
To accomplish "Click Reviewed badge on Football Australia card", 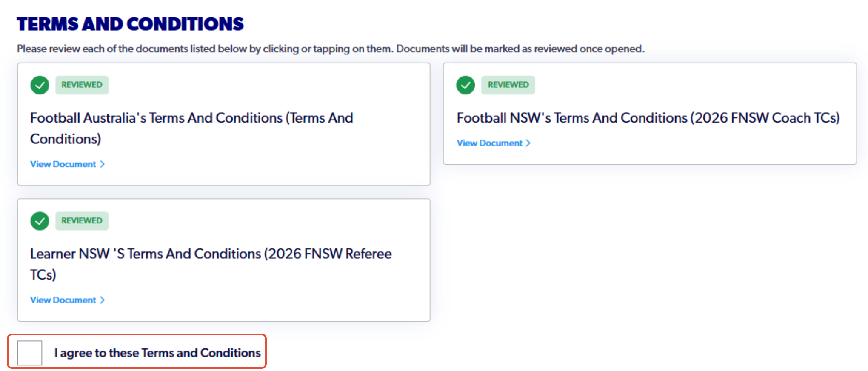I will click(x=82, y=85).
